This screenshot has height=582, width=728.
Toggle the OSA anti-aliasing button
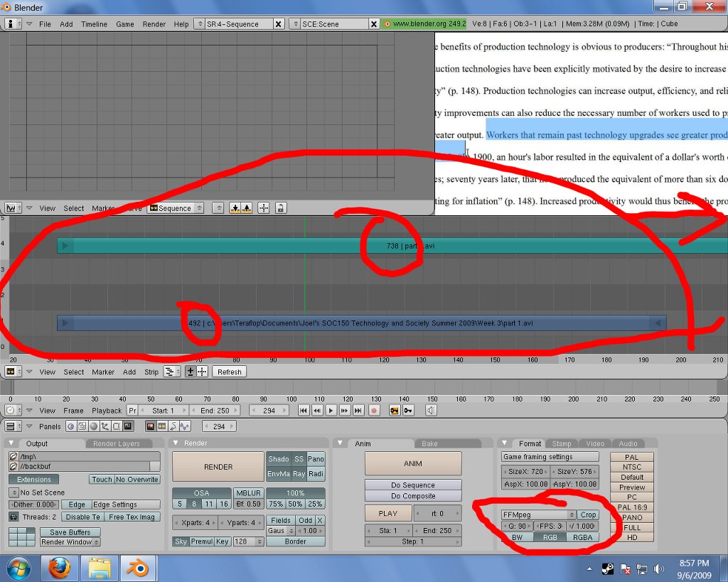[201, 493]
